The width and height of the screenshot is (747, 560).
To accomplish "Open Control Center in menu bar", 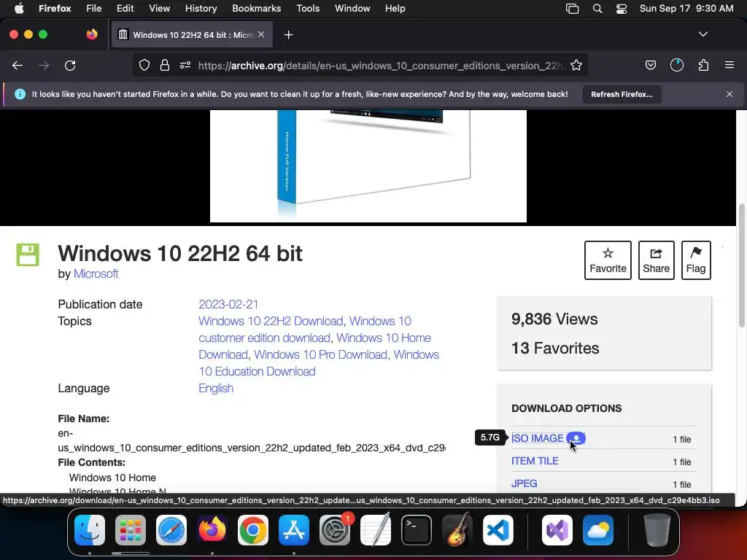I will [622, 8].
